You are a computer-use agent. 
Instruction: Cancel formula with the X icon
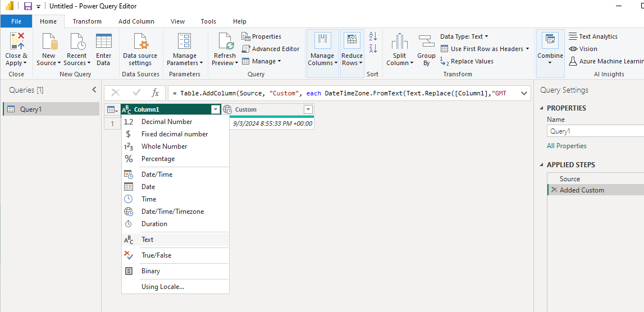(116, 93)
